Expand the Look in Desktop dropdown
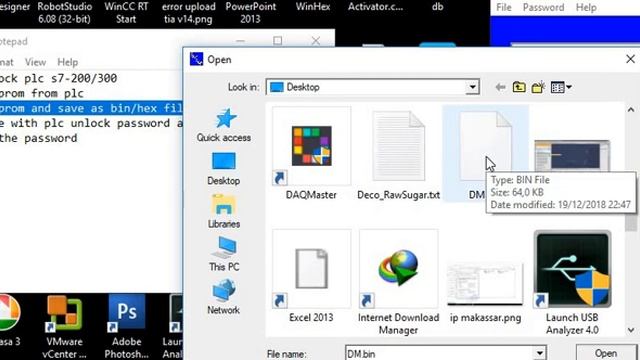Viewport: 640px width, 360px height. [x=472, y=87]
